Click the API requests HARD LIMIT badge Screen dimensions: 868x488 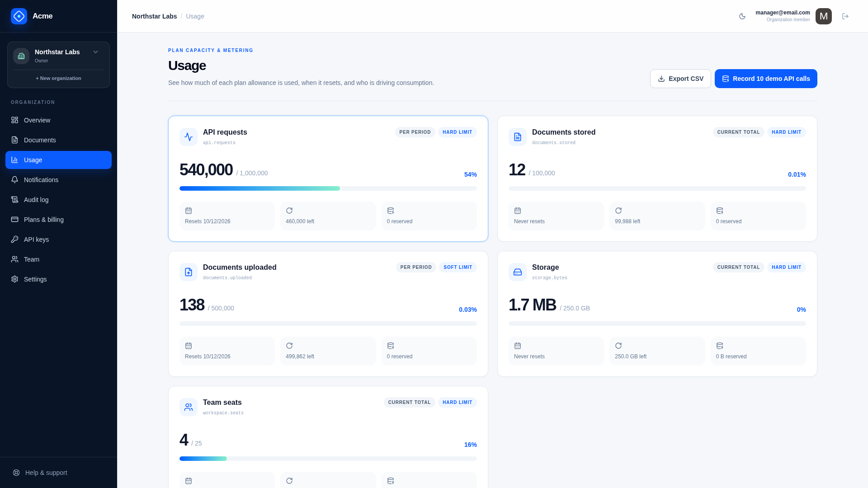(x=458, y=132)
